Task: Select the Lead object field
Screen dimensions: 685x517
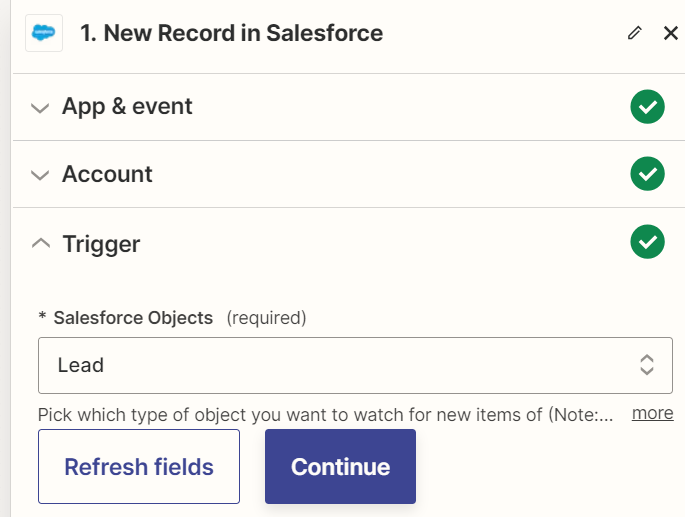Action: [x=355, y=365]
